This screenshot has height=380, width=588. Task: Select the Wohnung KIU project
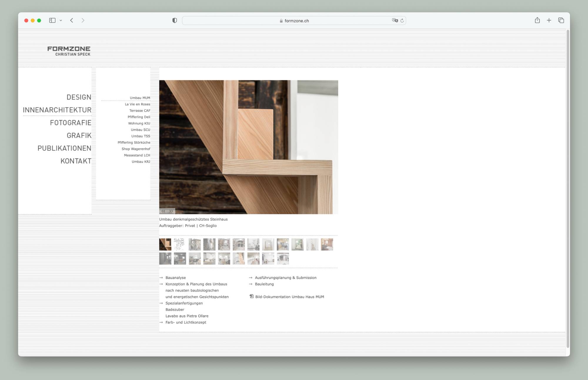tap(139, 123)
